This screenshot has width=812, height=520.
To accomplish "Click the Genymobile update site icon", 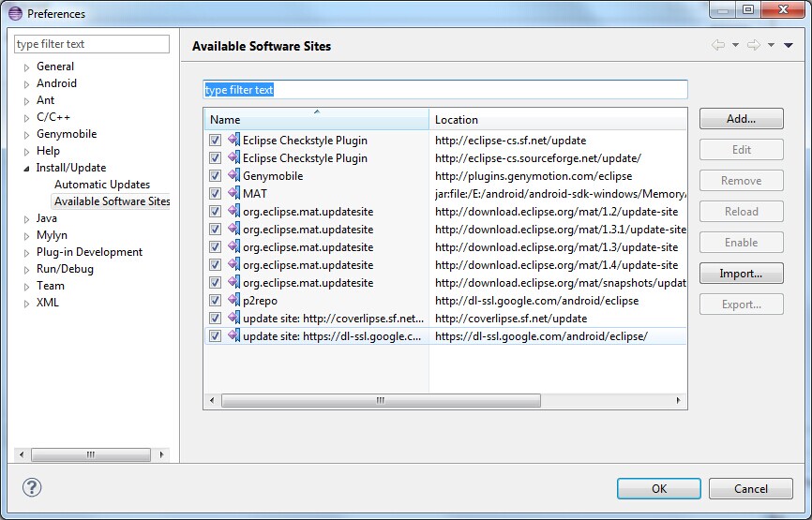I will [233, 176].
